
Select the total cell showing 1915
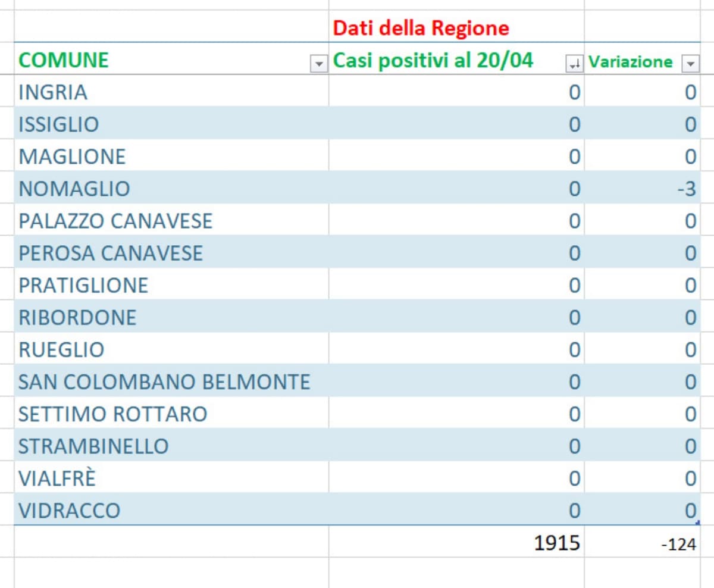pyautogui.click(x=557, y=542)
